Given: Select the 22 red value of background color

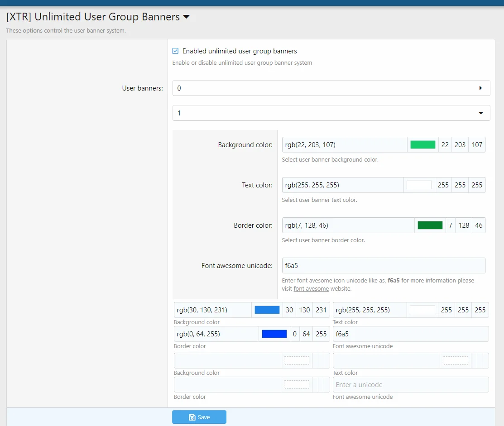Looking at the screenshot, I should pyautogui.click(x=445, y=144).
